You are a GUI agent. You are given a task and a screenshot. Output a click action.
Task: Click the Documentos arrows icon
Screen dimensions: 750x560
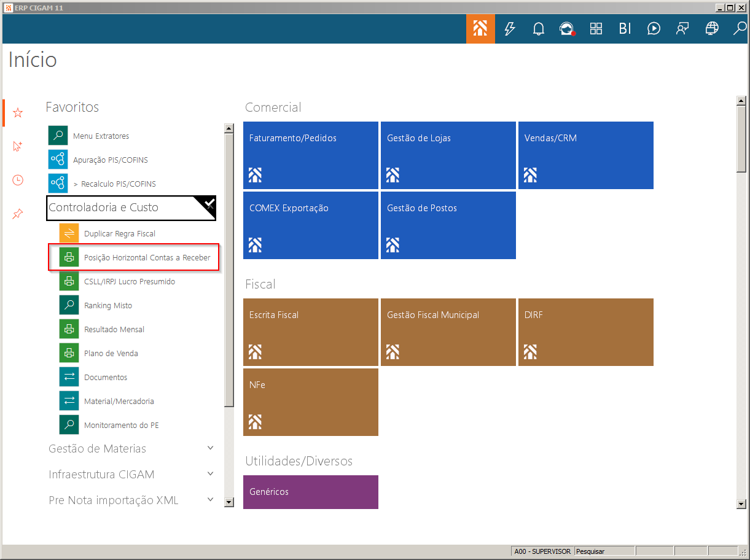[69, 377]
